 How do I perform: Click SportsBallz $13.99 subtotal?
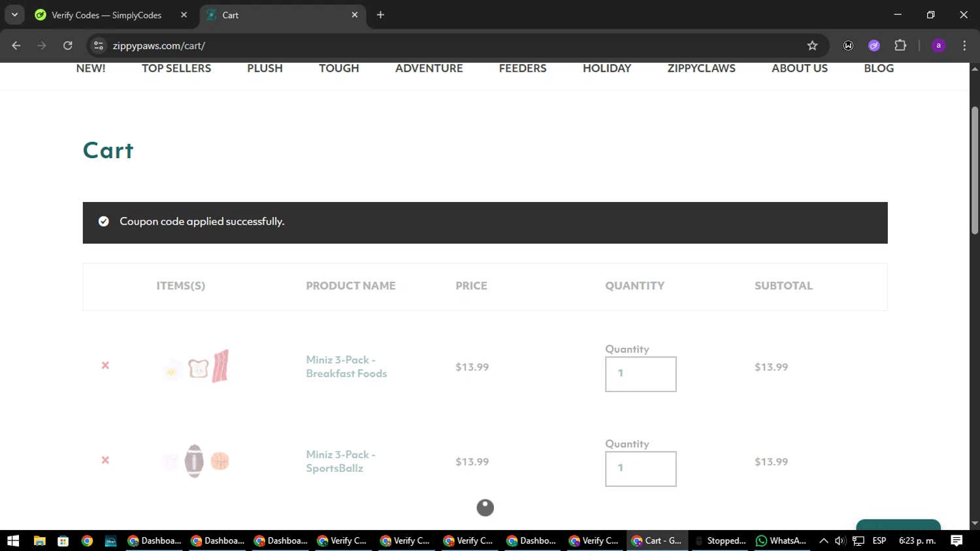(771, 461)
